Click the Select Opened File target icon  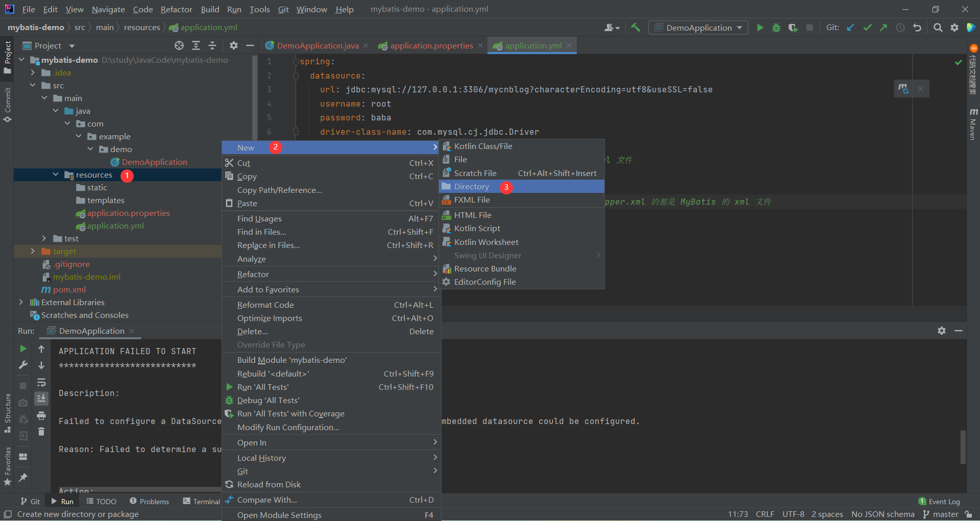pyautogui.click(x=179, y=45)
